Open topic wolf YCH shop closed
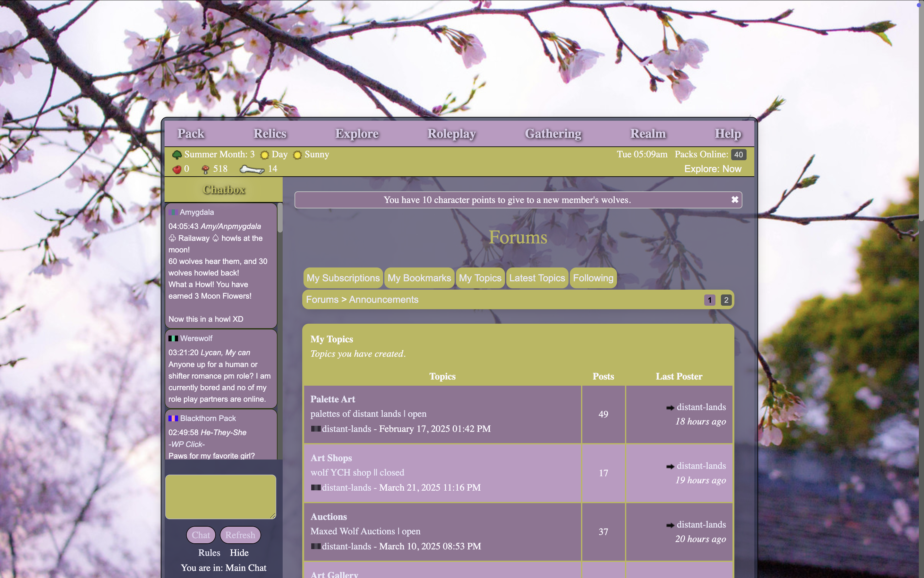The width and height of the screenshot is (924, 578). point(357,472)
